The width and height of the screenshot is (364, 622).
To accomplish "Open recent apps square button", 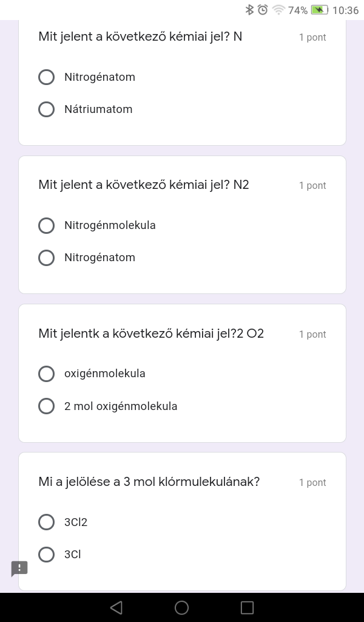I will click(x=247, y=607).
